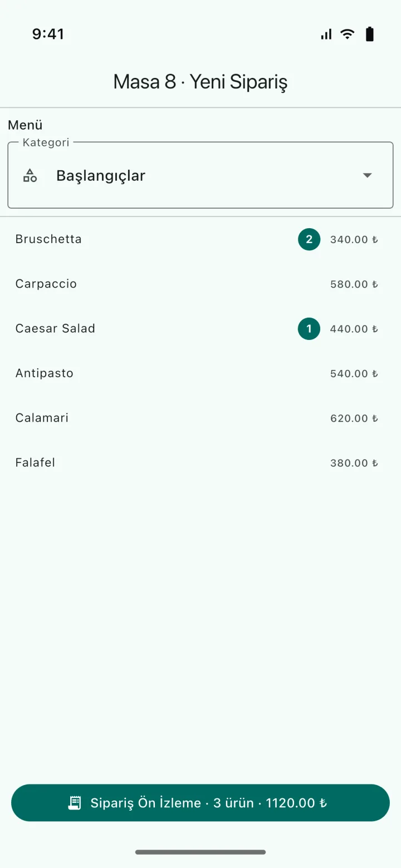The height and width of the screenshot is (868, 401).
Task: Check the battery icon in status bar
Action: [x=369, y=34]
